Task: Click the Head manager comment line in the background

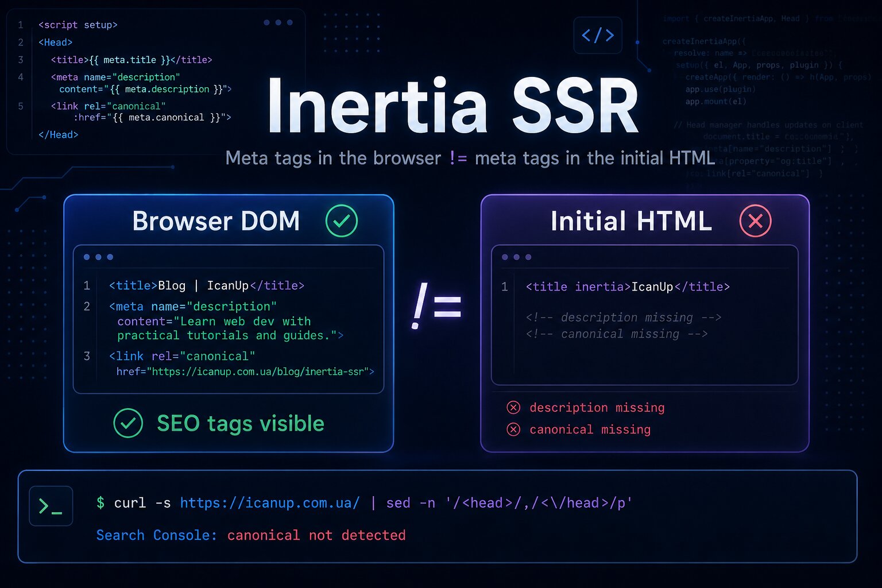Action: 768,125
